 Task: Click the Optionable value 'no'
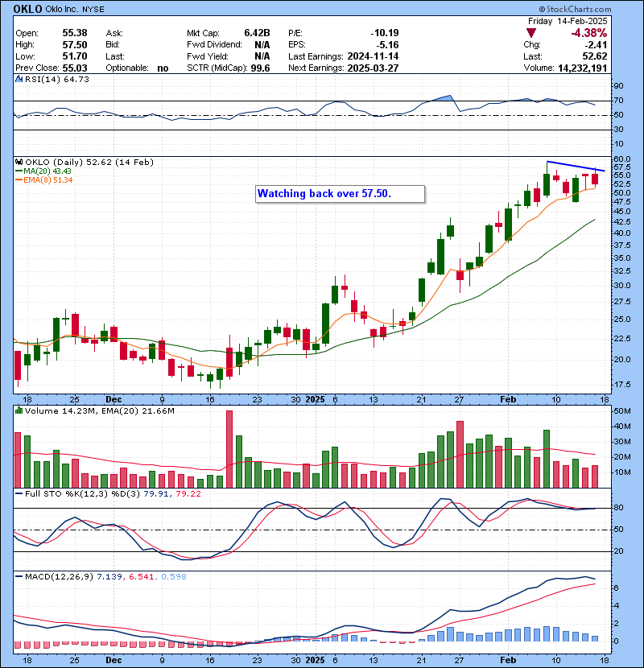(163, 68)
